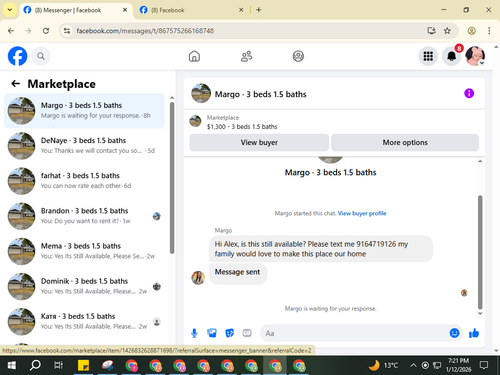Close the Messenger browser tab

pos(125,10)
